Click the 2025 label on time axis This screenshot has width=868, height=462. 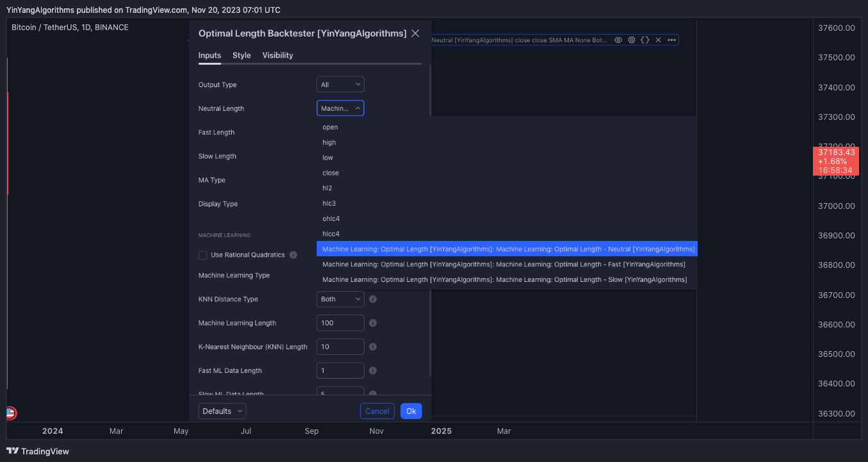tap(441, 431)
